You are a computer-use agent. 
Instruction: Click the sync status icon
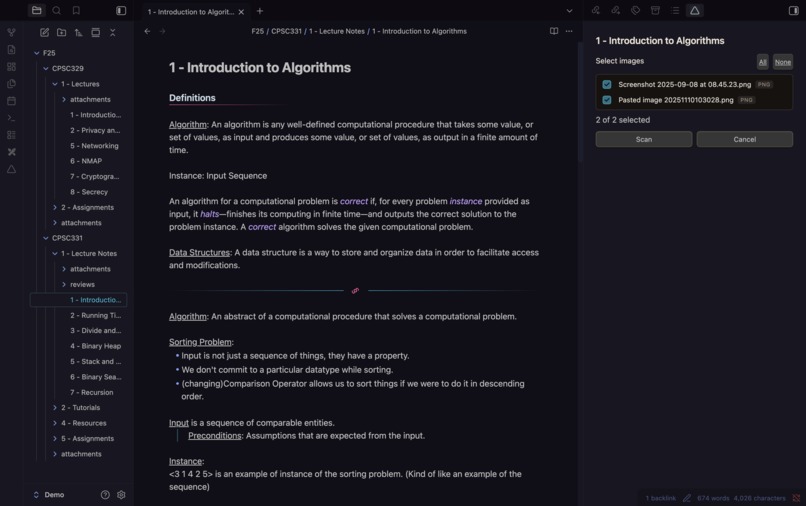click(796, 498)
